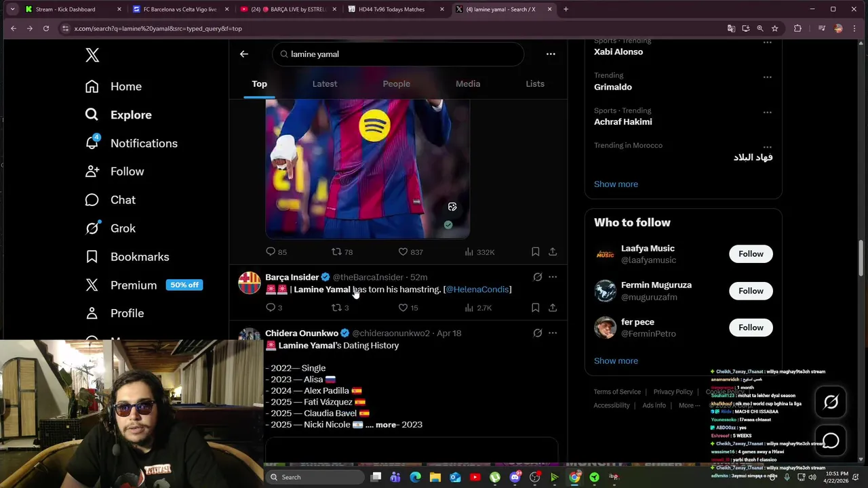Open Grok from the sidebar
This screenshot has height=488, width=868.
tap(110, 228)
